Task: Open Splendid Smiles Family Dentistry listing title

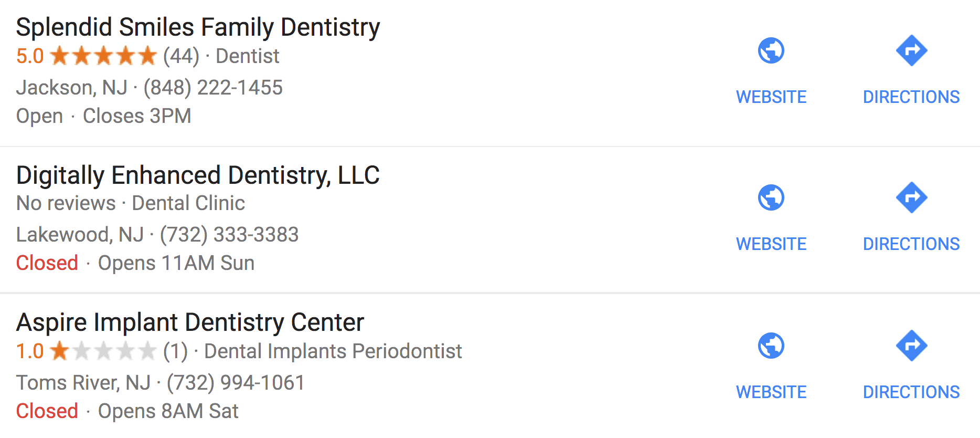Action: 198,27
